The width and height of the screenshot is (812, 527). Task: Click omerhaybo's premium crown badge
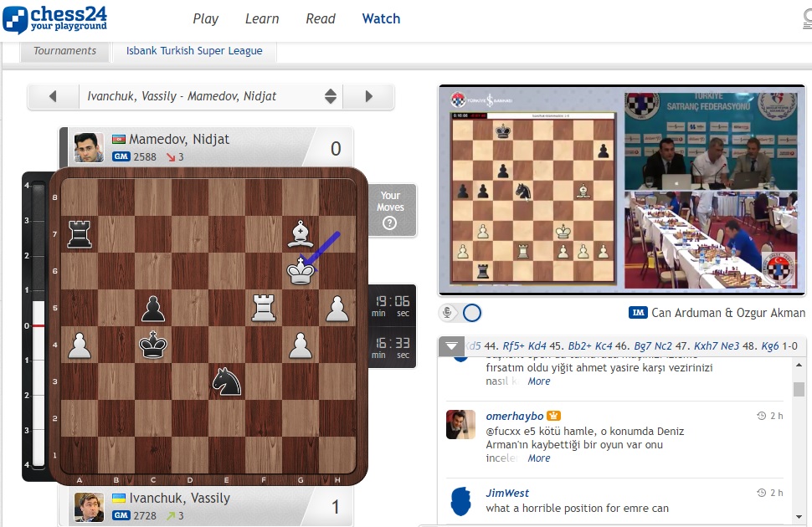pos(553,416)
